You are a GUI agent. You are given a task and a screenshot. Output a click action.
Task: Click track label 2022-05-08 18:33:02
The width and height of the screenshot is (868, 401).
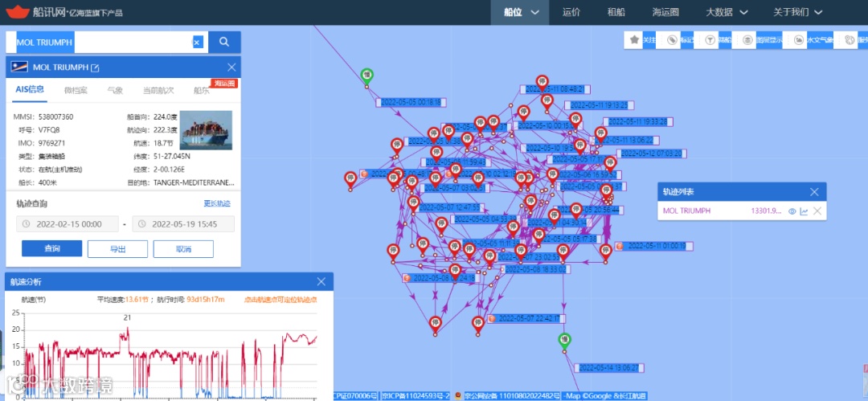536,269
